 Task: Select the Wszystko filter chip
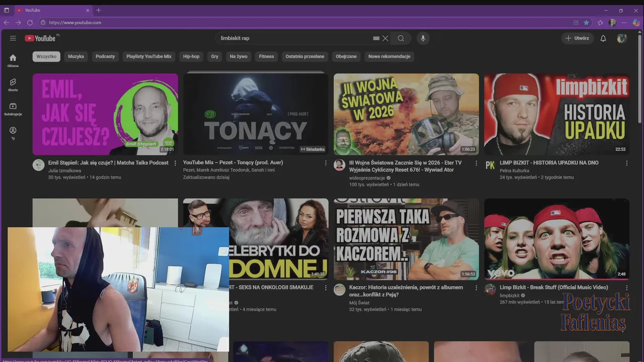pos(46,56)
